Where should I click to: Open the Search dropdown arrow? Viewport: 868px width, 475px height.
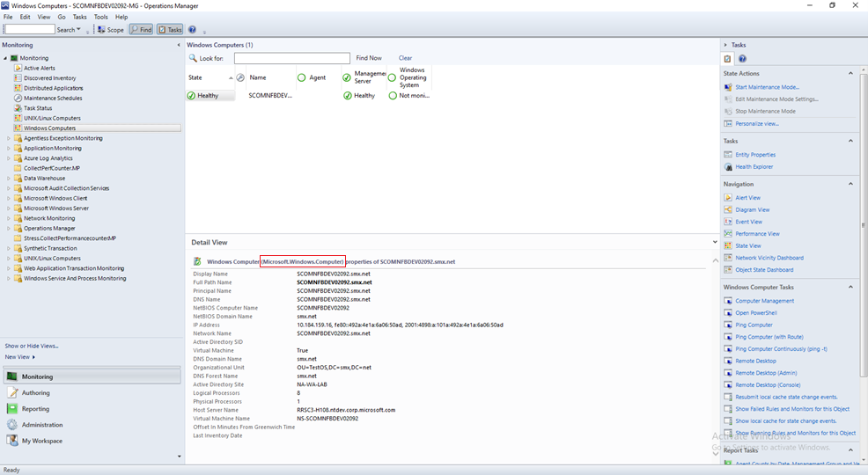coord(78,29)
